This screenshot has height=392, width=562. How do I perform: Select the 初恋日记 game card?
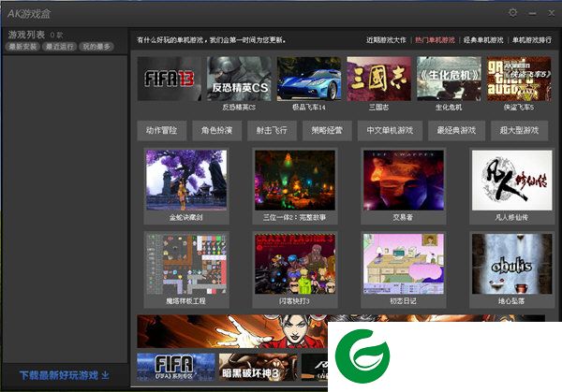click(x=404, y=269)
